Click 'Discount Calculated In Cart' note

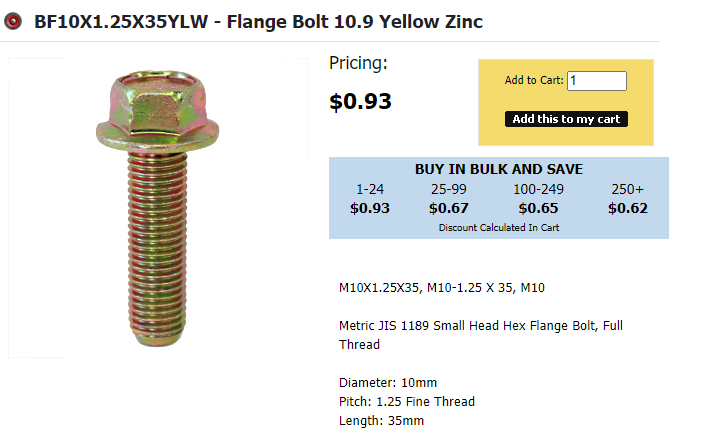(498, 228)
